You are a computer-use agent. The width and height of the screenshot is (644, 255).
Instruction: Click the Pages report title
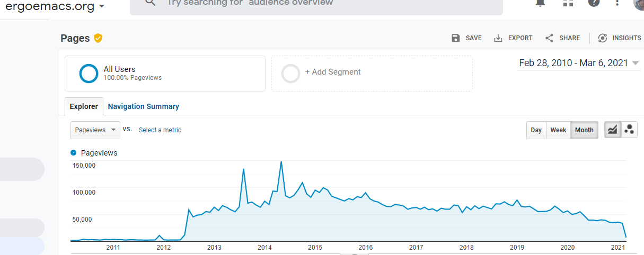(75, 38)
